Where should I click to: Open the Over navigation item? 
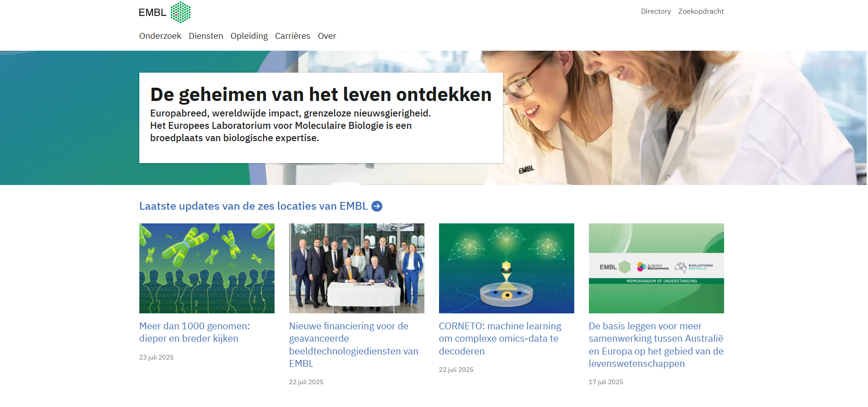tap(327, 36)
